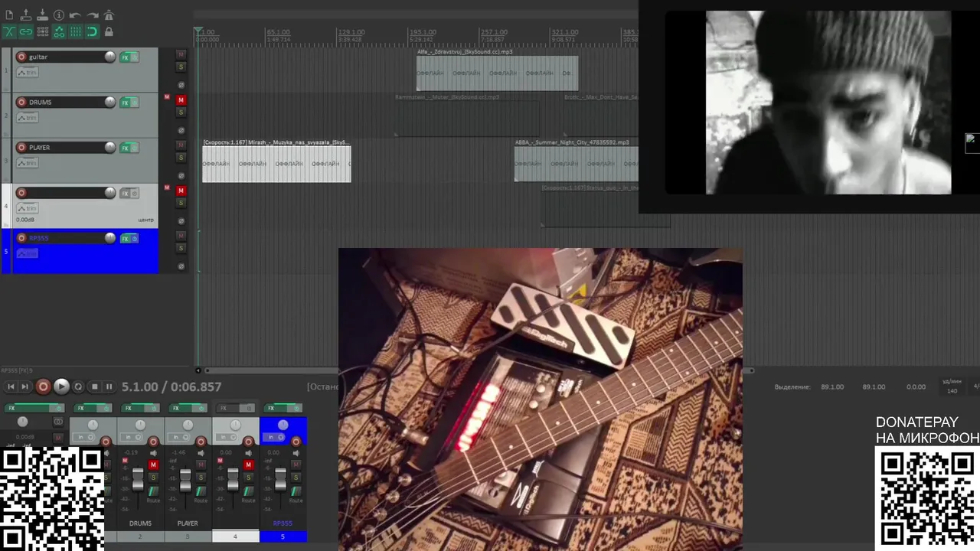Image resolution: width=980 pixels, height=551 pixels.
Task: Click Go to start transport button
Action: (11, 387)
